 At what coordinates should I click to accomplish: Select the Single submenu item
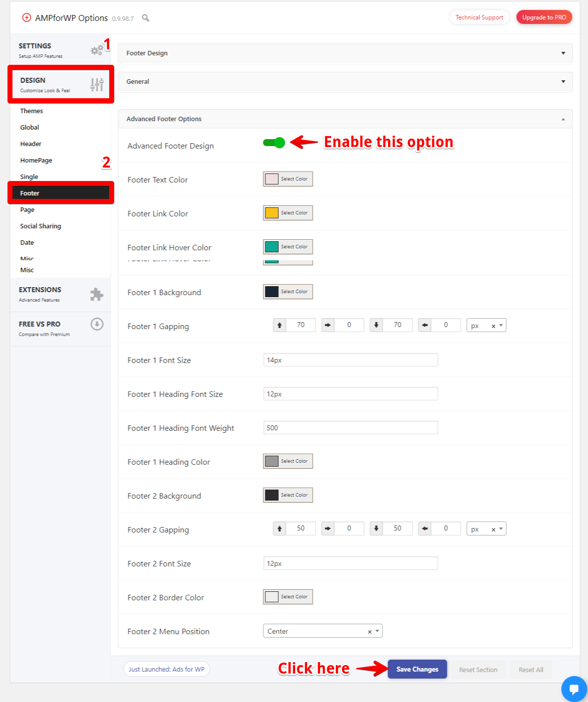[x=29, y=176]
